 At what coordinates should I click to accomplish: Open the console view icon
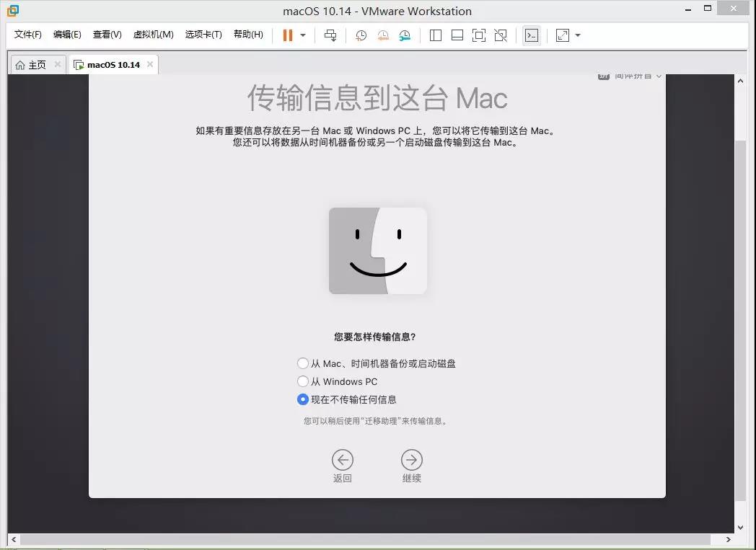(x=532, y=35)
